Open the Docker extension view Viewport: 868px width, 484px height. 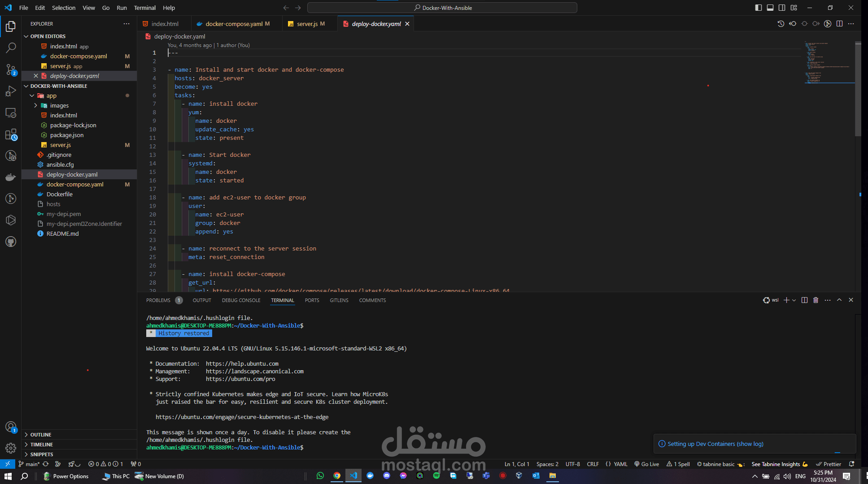11,177
